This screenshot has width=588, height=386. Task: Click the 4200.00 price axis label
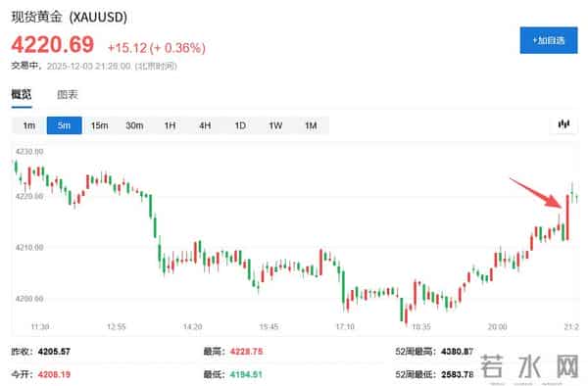pos(29,299)
